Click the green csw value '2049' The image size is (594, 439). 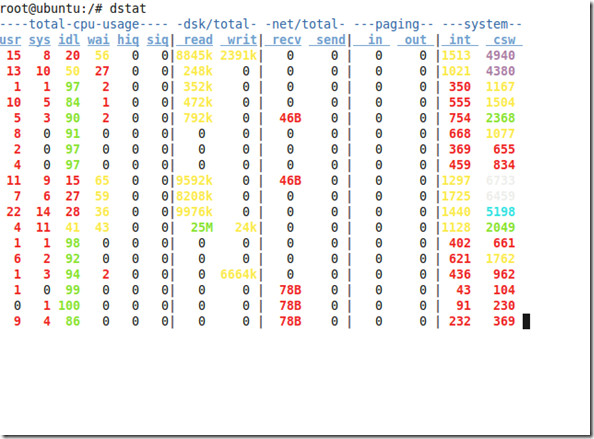500,227
